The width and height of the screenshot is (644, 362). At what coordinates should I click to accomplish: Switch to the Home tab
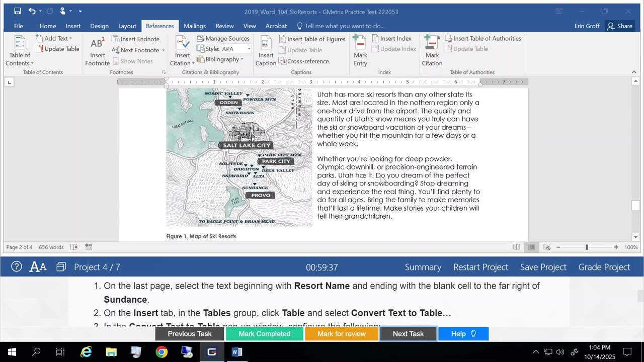coord(48,26)
